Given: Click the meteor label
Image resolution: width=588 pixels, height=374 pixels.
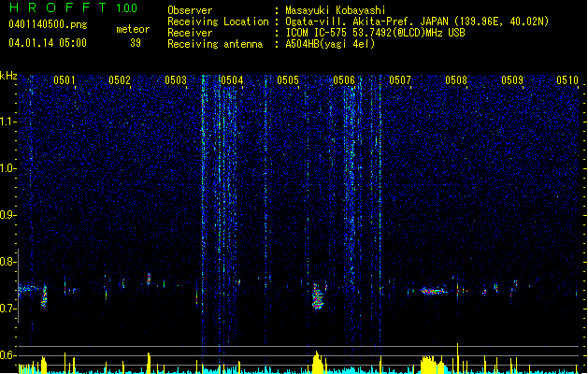Looking at the screenshot, I should [x=133, y=29].
